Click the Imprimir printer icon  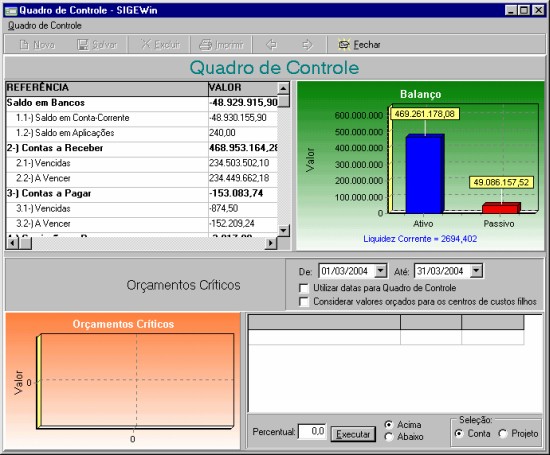click(206, 45)
